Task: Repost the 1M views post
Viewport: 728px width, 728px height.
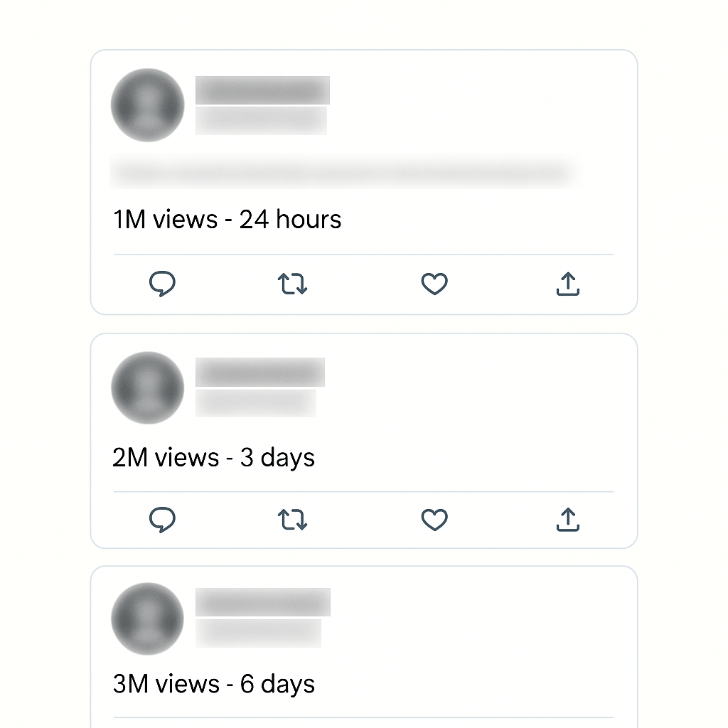Action: click(x=292, y=284)
